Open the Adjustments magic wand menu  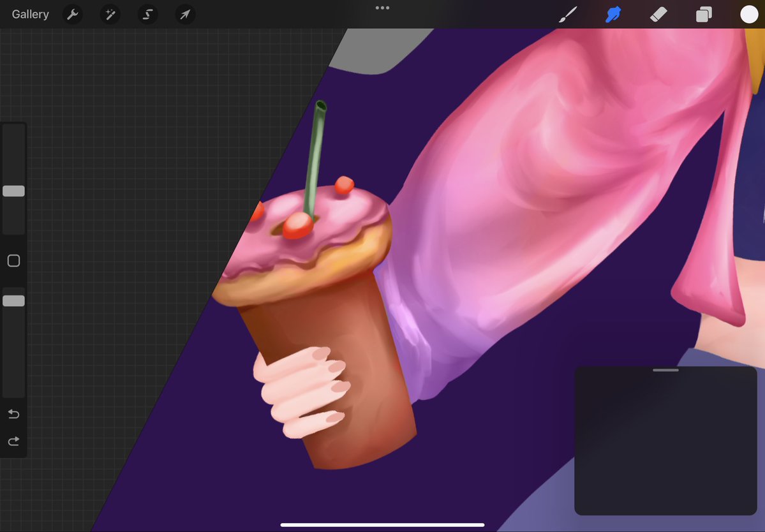click(x=110, y=15)
